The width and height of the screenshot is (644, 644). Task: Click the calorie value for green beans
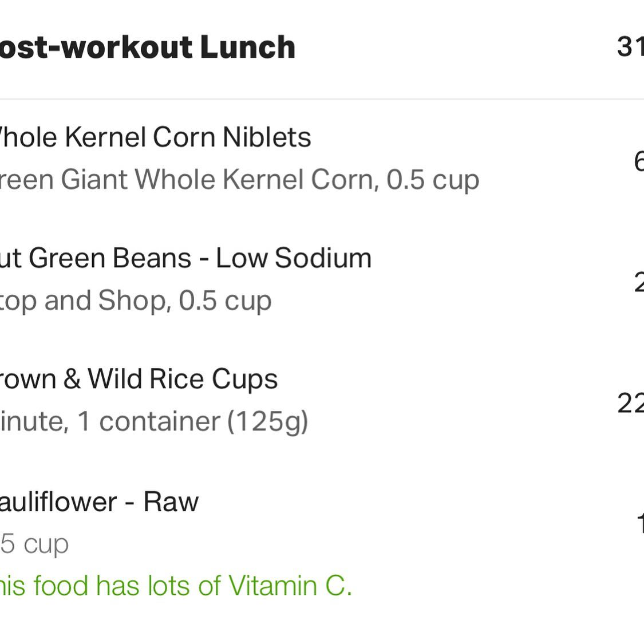[638, 282]
